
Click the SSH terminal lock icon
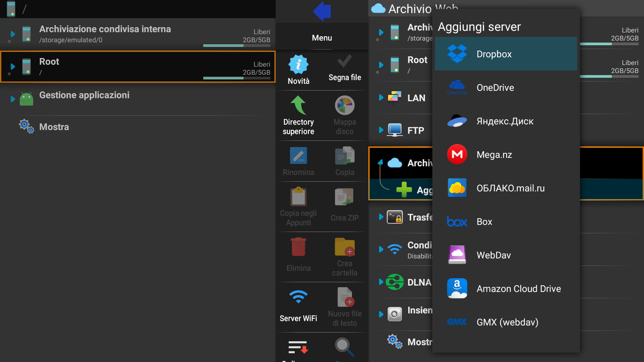tap(394, 217)
